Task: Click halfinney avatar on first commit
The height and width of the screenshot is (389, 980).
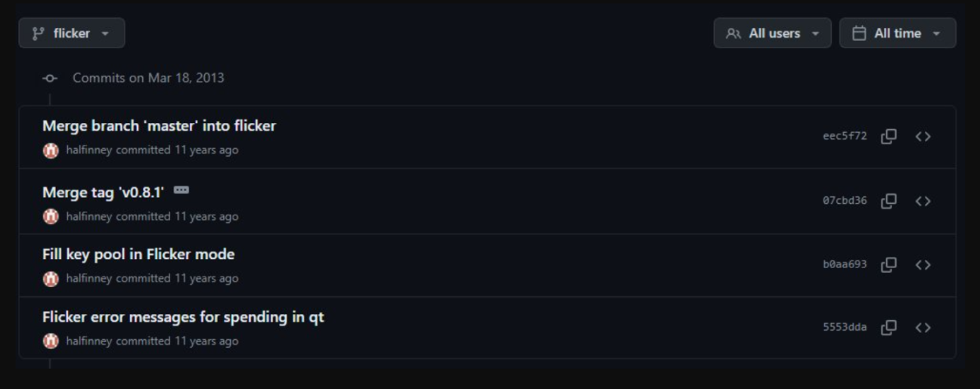Action: pyautogui.click(x=51, y=150)
